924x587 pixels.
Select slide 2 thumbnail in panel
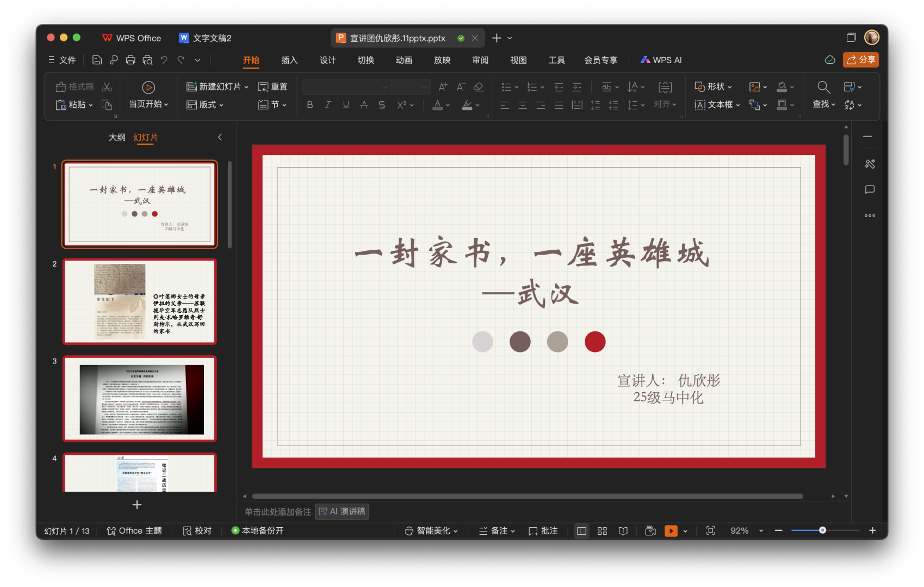[x=140, y=301]
